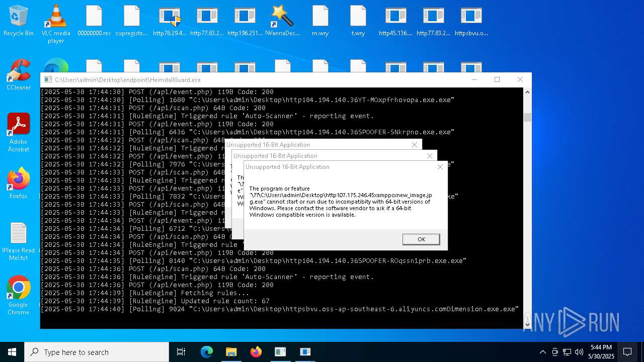Open the volume tray icon
The height and width of the screenshot is (362, 644).
point(579,352)
